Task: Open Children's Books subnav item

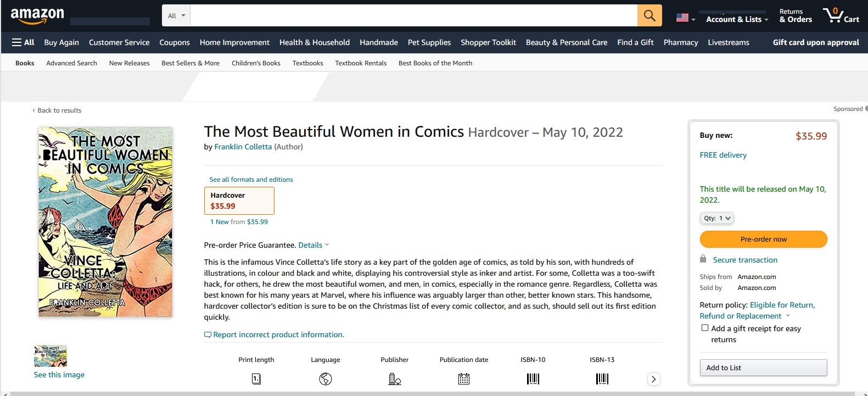Action: point(256,63)
